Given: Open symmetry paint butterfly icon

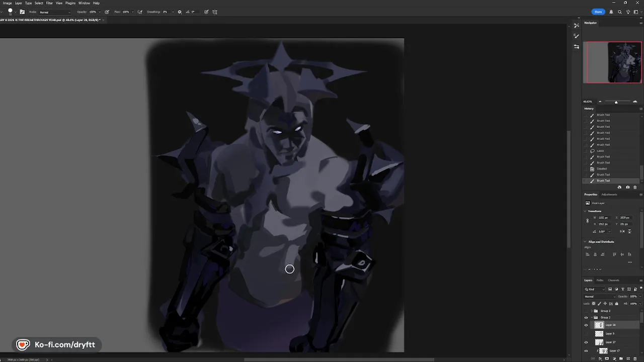Looking at the screenshot, I should pyautogui.click(x=215, y=12).
